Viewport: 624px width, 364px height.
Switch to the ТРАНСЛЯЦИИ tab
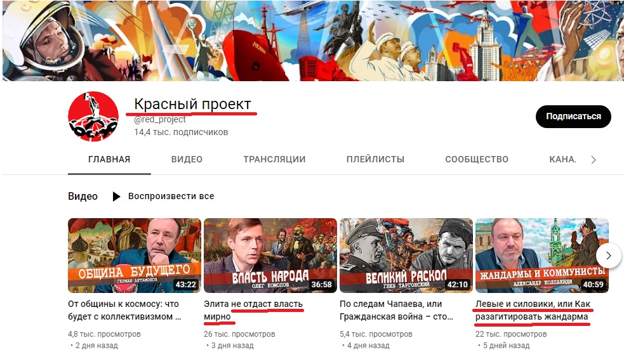coord(274,159)
